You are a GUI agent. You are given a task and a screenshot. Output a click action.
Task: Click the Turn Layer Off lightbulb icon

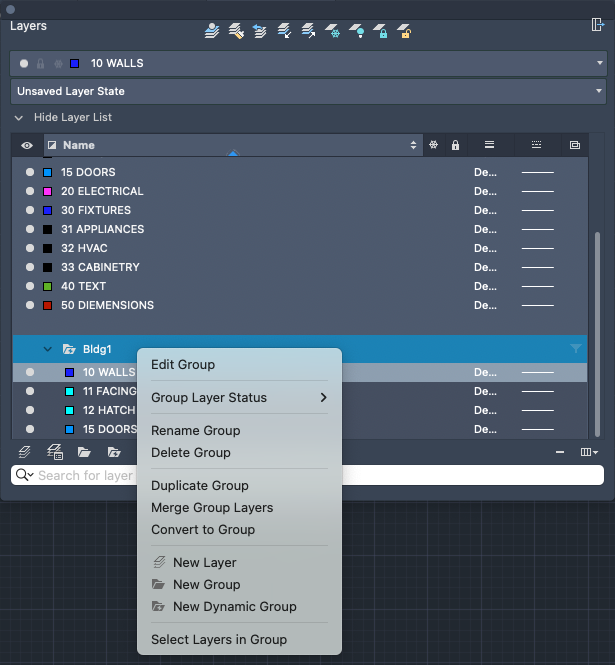click(x=357, y=31)
